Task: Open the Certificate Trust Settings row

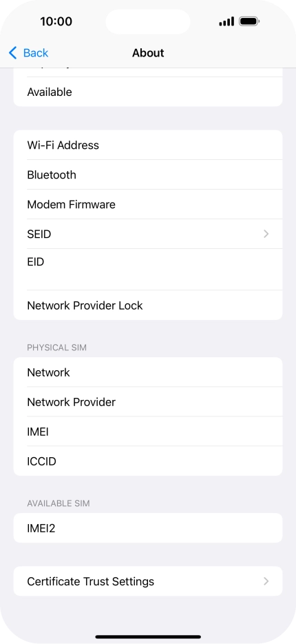Action: [x=148, y=581]
